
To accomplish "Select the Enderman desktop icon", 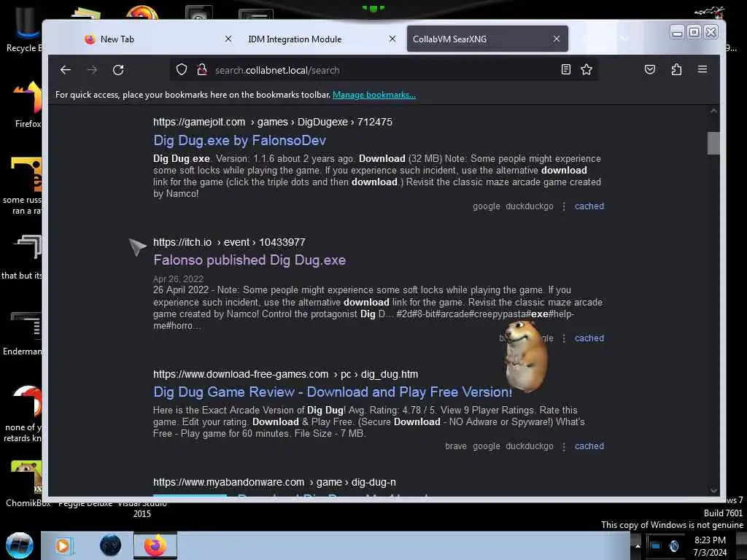I will pyautogui.click(x=23, y=333).
